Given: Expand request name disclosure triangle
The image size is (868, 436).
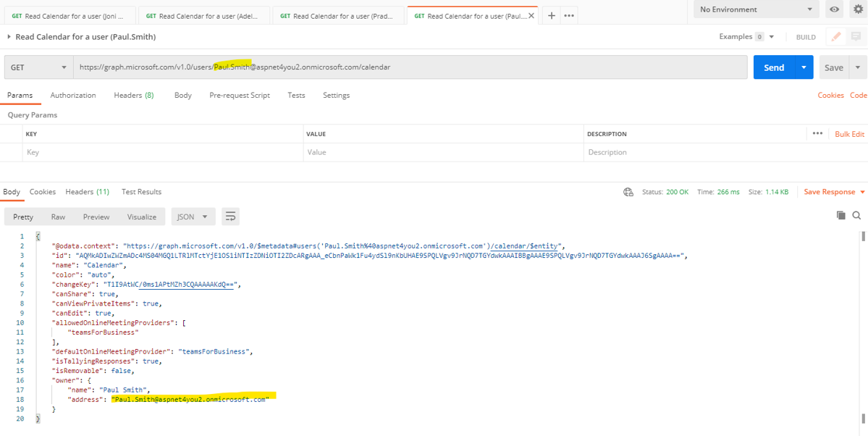Looking at the screenshot, I should pyautogui.click(x=9, y=37).
